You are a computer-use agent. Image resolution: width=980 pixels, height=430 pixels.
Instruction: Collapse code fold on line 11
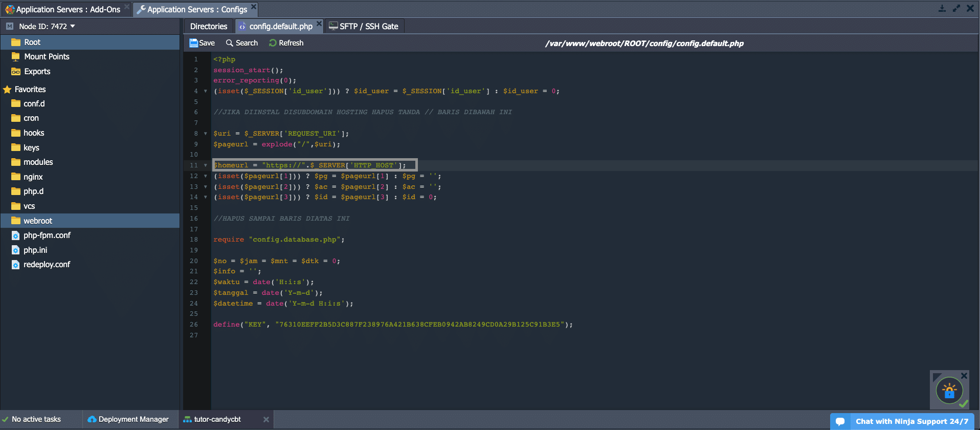coord(206,165)
